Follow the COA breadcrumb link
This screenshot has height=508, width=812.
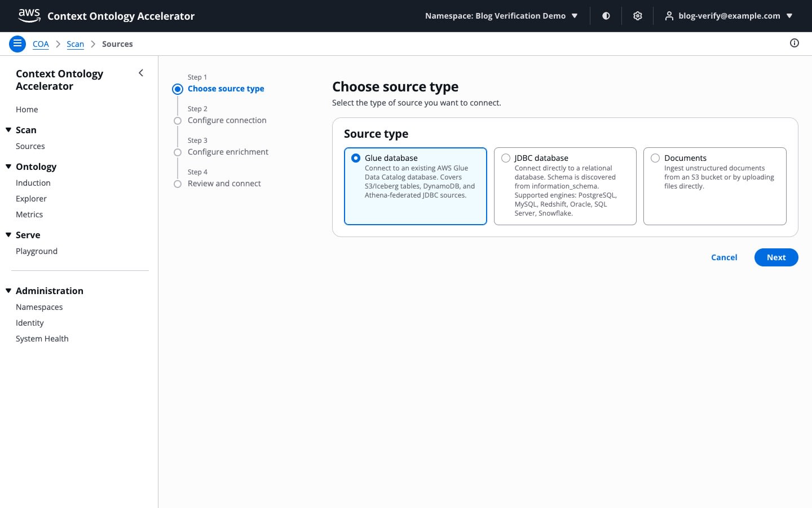(41, 44)
